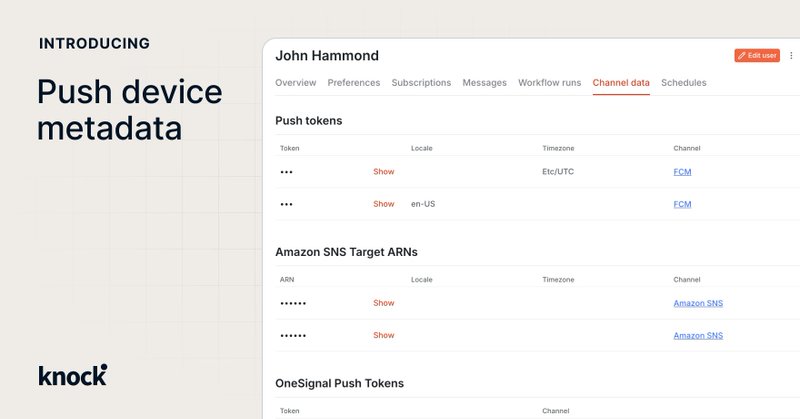Image resolution: width=800 pixels, height=419 pixels.
Task: Click the Channel header in Push tokens table
Action: (687, 148)
